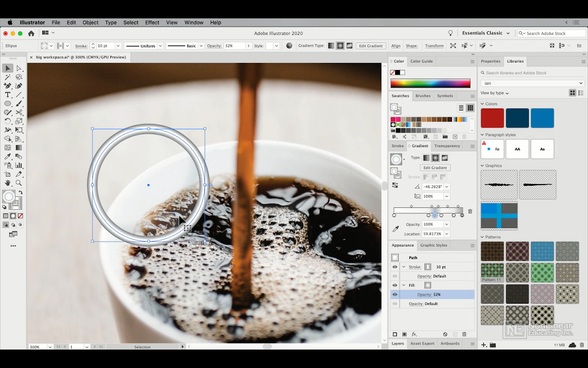
Task: Open Edit Toolbar three-dots menu
Action: 13,246
